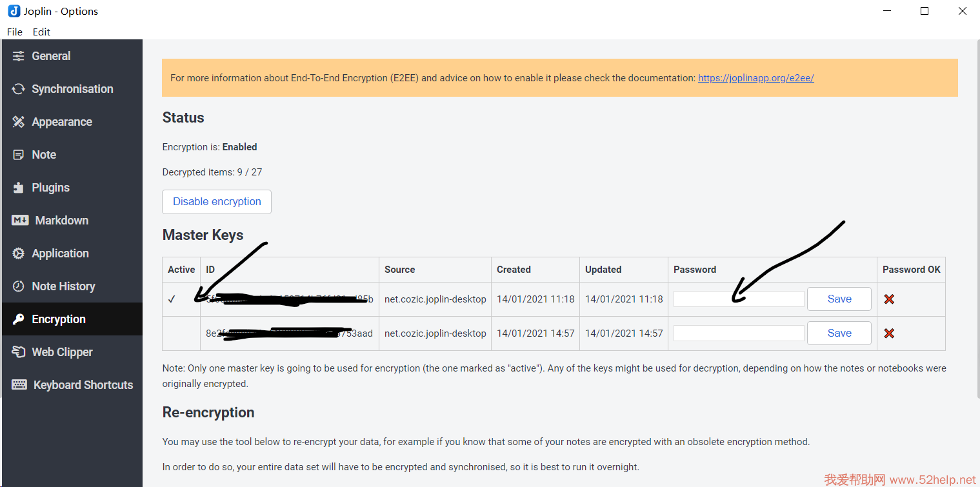Click the Application gear icon
This screenshot has width=980, height=487.
pyautogui.click(x=19, y=253)
